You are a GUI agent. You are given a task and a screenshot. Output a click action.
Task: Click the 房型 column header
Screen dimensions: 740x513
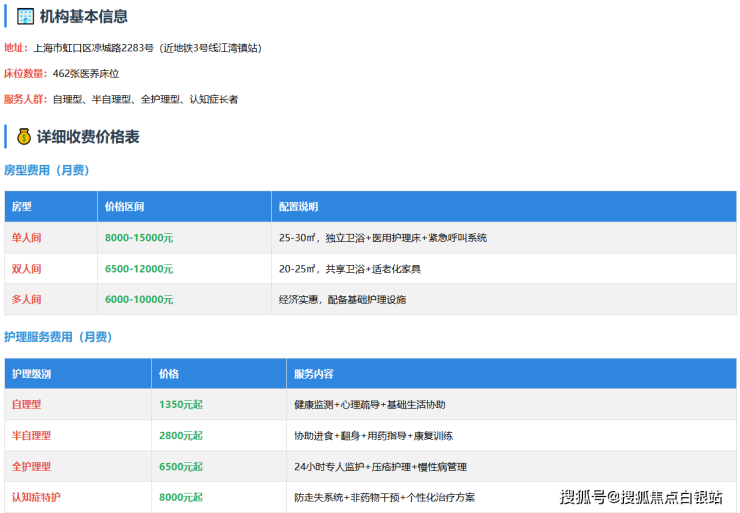pyautogui.click(x=22, y=206)
